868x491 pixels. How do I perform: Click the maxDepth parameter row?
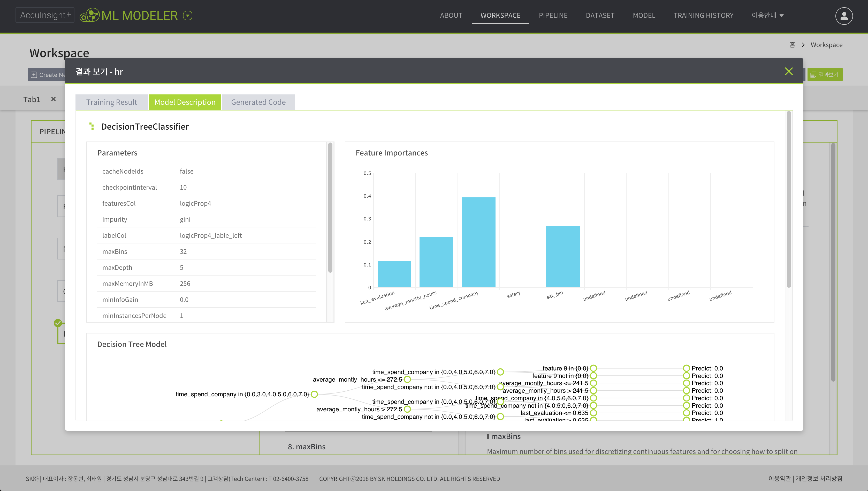pos(206,267)
